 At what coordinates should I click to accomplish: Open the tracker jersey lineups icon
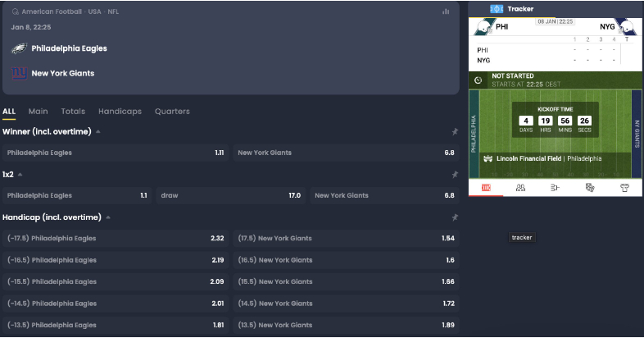[x=624, y=188]
